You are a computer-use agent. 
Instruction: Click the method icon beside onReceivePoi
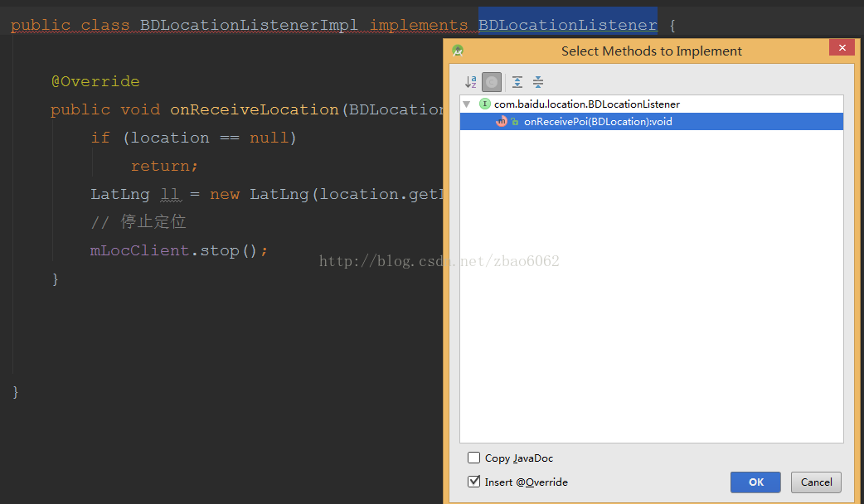coord(502,122)
